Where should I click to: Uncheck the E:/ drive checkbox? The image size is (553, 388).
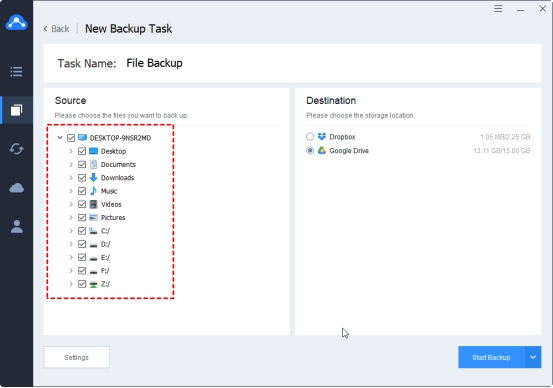click(82, 257)
